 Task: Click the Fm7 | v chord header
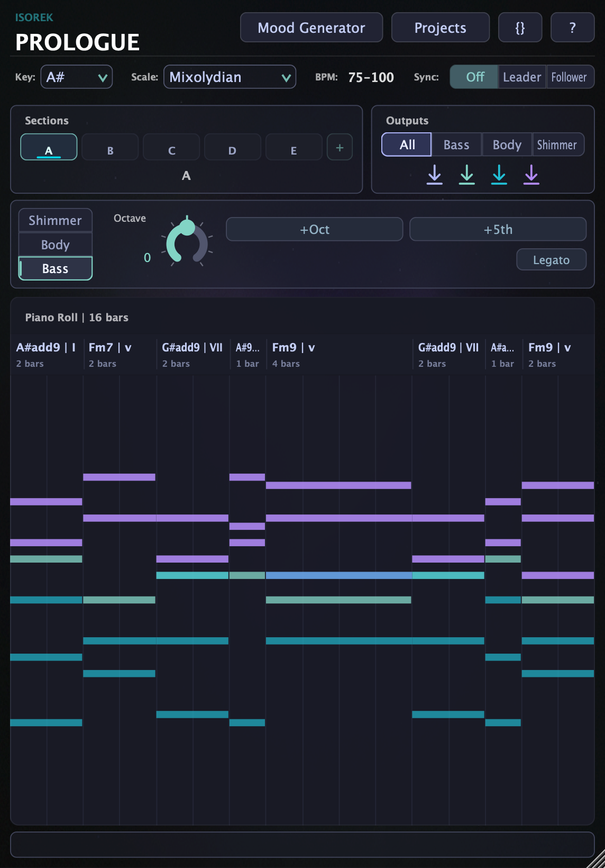(x=120, y=355)
